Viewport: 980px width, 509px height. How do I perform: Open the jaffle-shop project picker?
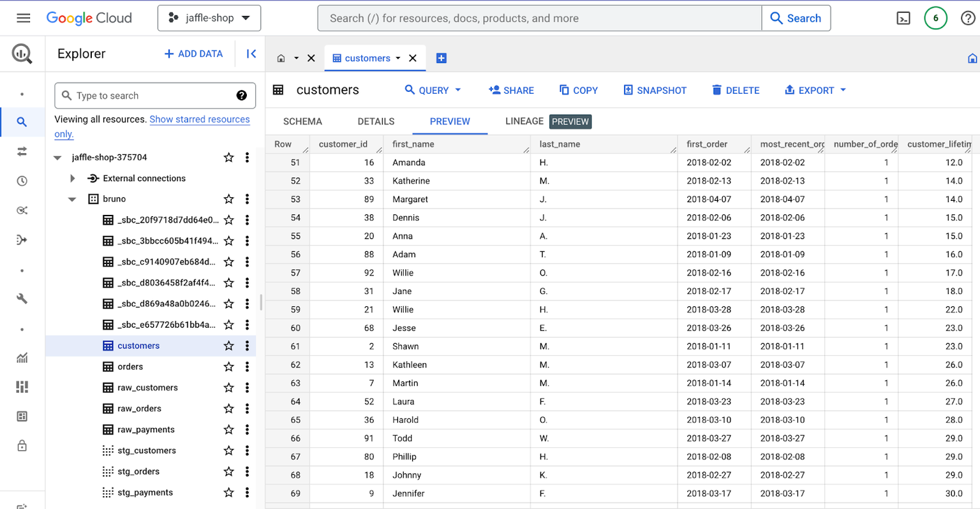tap(209, 18)
